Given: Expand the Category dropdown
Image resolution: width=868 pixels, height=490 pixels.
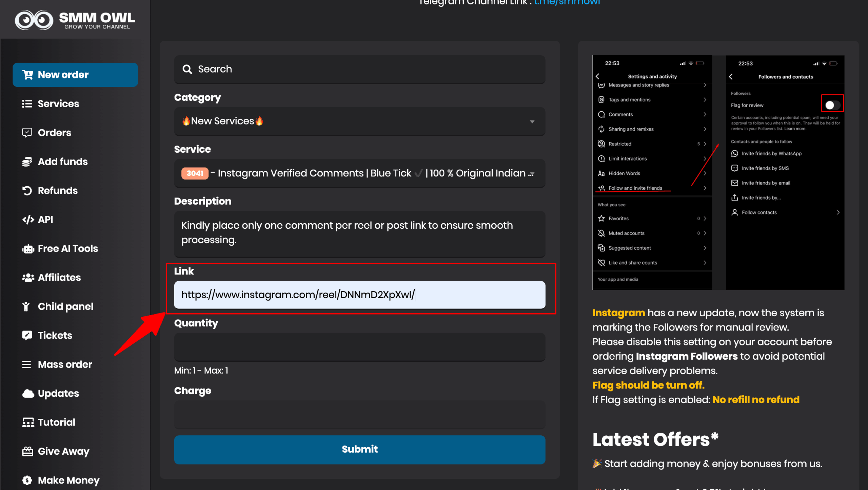Looking at the screenshot, I should click(360, 121).
